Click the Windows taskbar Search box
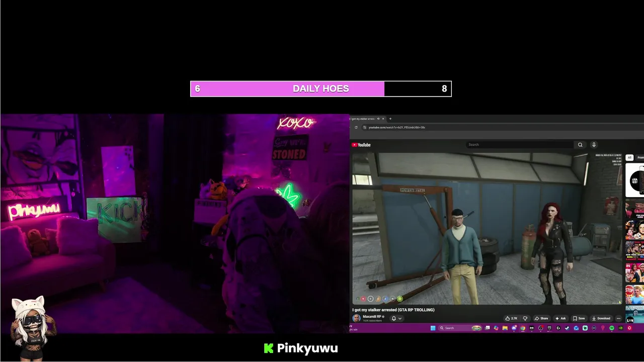644x362 pixels. click(460, 328)
